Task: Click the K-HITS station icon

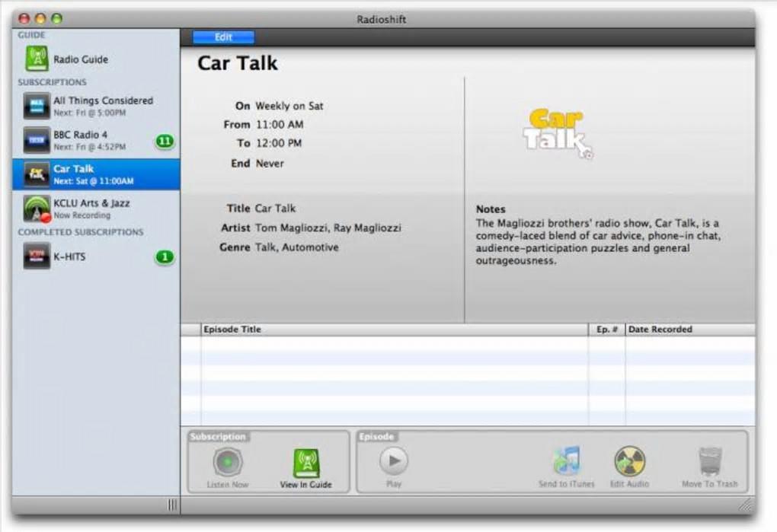Action: (x=37, y=256)
